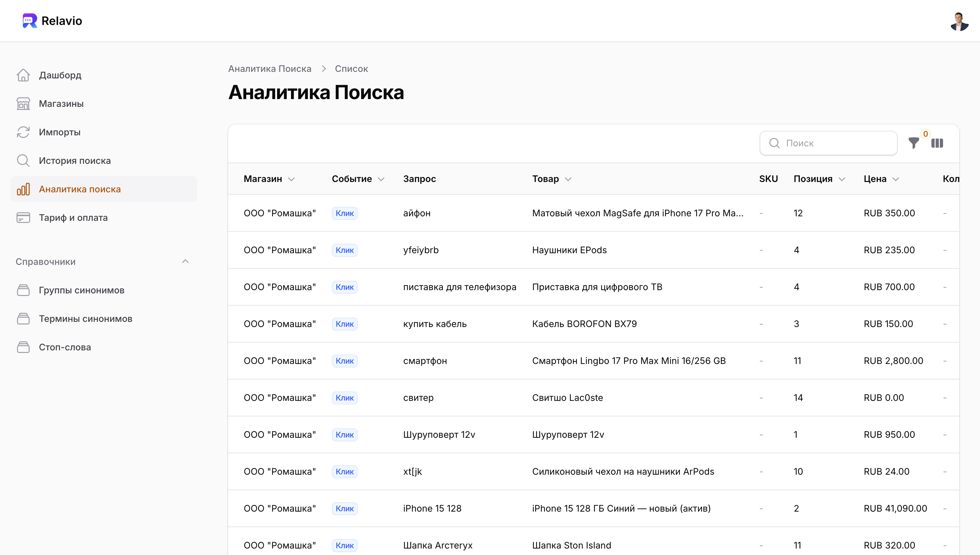Select the 'купить кабель' query cell
The width and height of the screenshot is (980, 555).
click(435, 324)
